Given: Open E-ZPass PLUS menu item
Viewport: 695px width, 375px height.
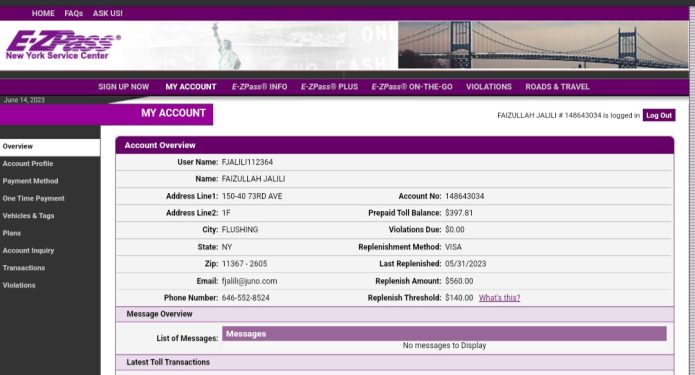Looking at the screenshot, I should (329, 87).
